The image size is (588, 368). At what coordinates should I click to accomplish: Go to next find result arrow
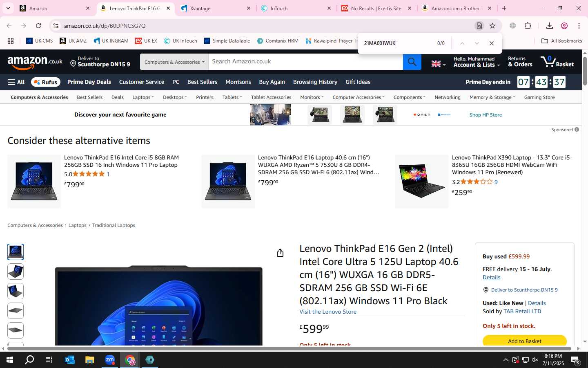[477, 43]
